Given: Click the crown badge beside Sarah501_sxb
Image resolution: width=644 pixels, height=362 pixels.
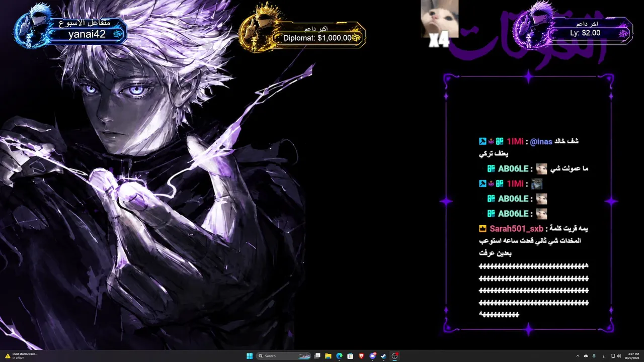Looking at the screenshot, I should [482, 229].
